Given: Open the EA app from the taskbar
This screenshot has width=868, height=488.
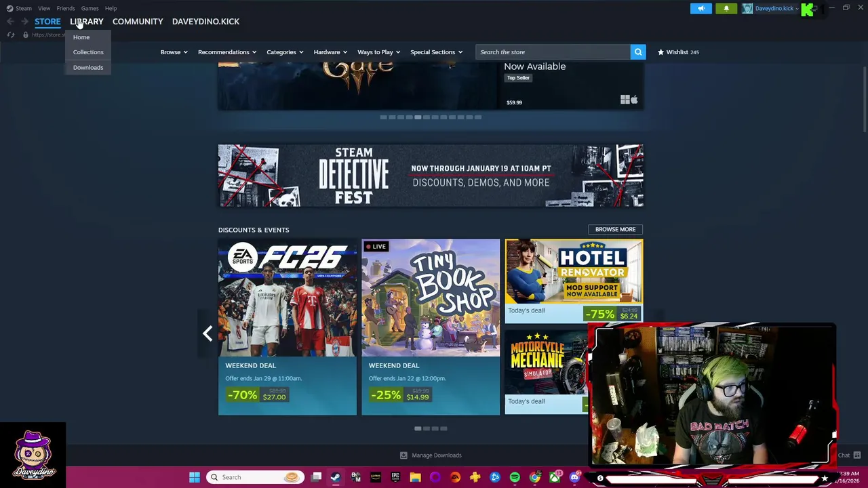Looking at the screenshot, I should click(455, 477).
